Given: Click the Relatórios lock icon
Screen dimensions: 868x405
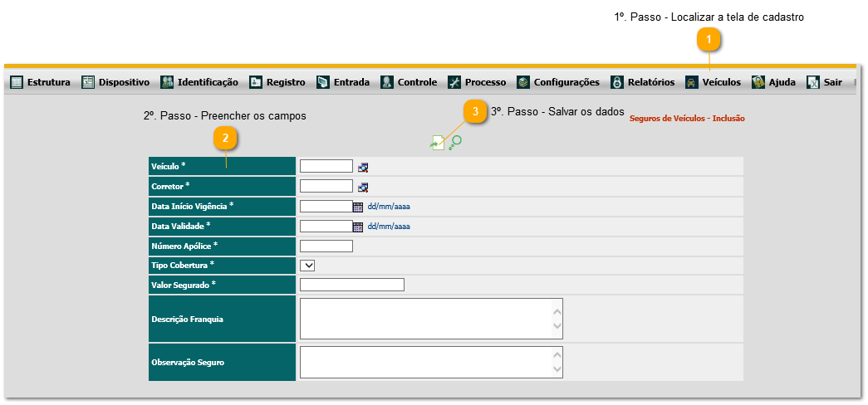Looking at the screenshot, I should 617,82.
